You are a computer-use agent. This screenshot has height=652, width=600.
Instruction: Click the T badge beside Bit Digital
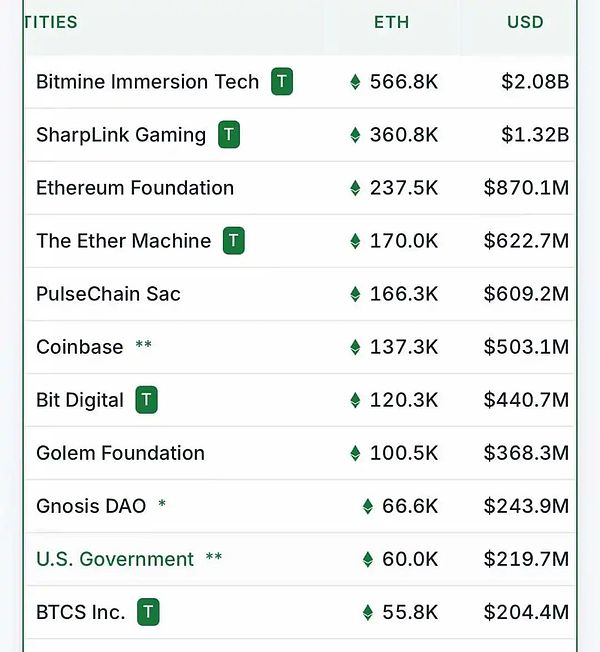pos(146,400)
